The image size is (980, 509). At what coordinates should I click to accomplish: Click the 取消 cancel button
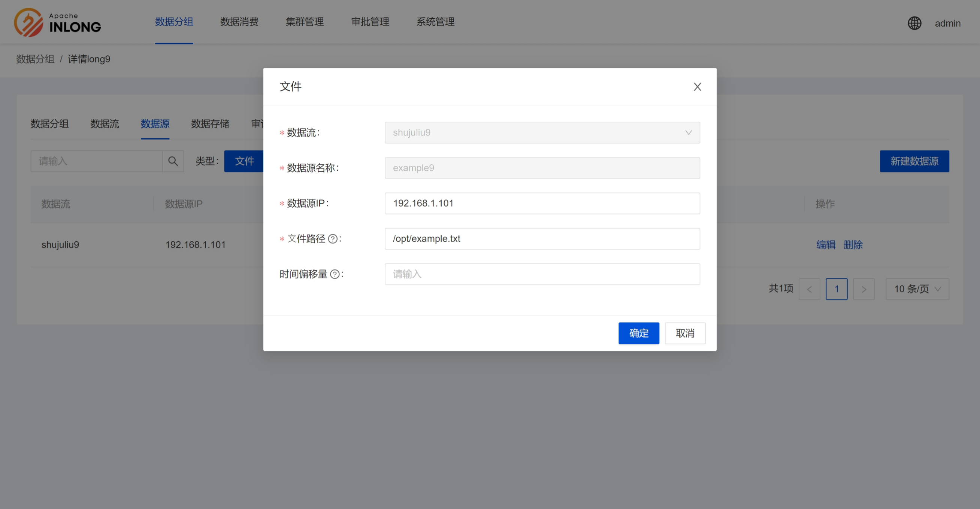tap(685, 333)
